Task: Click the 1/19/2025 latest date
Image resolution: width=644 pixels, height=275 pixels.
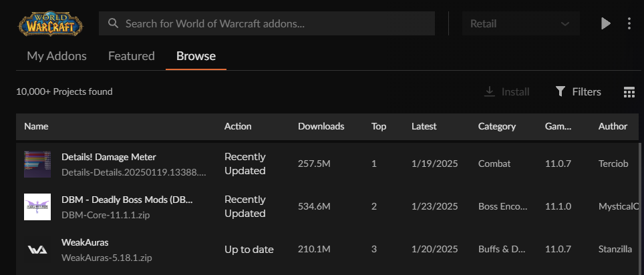Action: coord(434,164)
